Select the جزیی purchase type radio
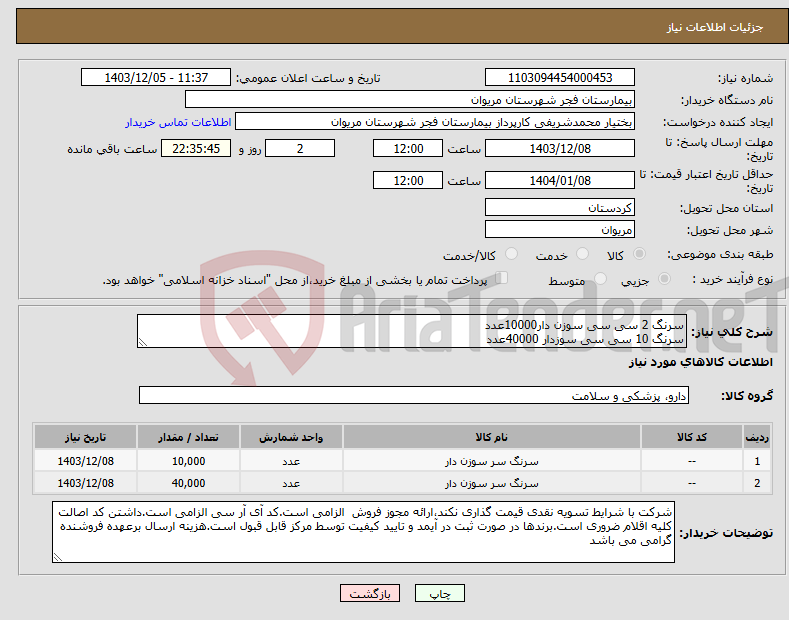The height and width of the screenshot is (620, 789). (x=664, y=279)
